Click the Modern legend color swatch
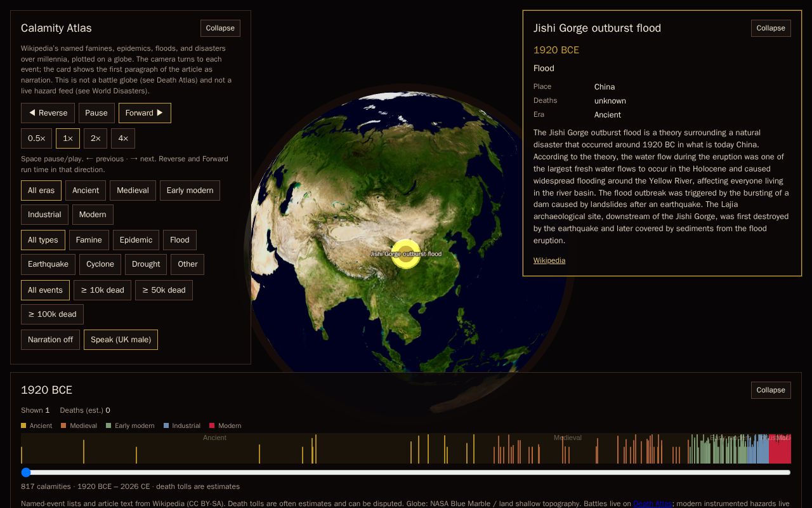Screen dimensions: 812x508 212,425
